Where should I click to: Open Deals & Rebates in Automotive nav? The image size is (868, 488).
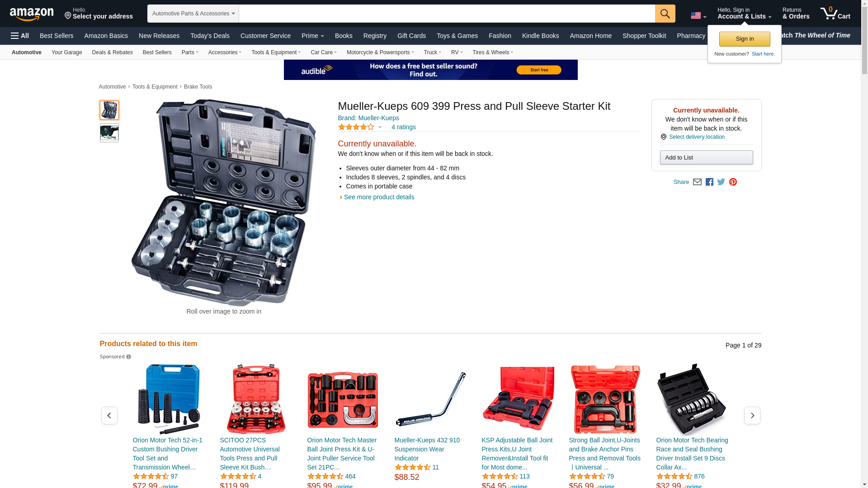click(112, 52)
